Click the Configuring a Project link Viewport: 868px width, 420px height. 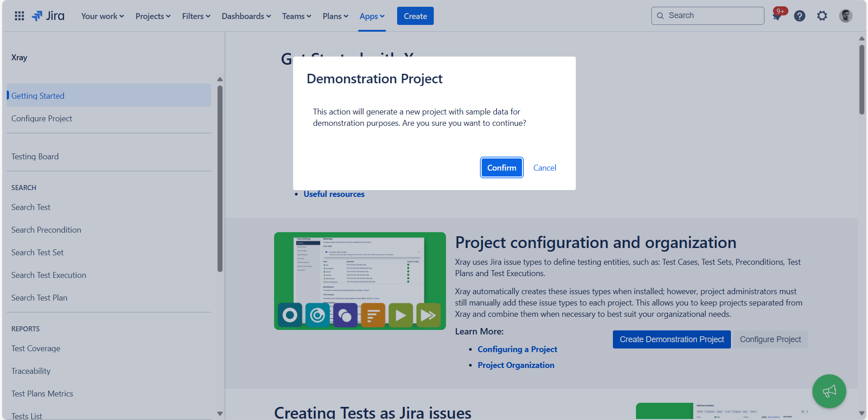point(517,349)
